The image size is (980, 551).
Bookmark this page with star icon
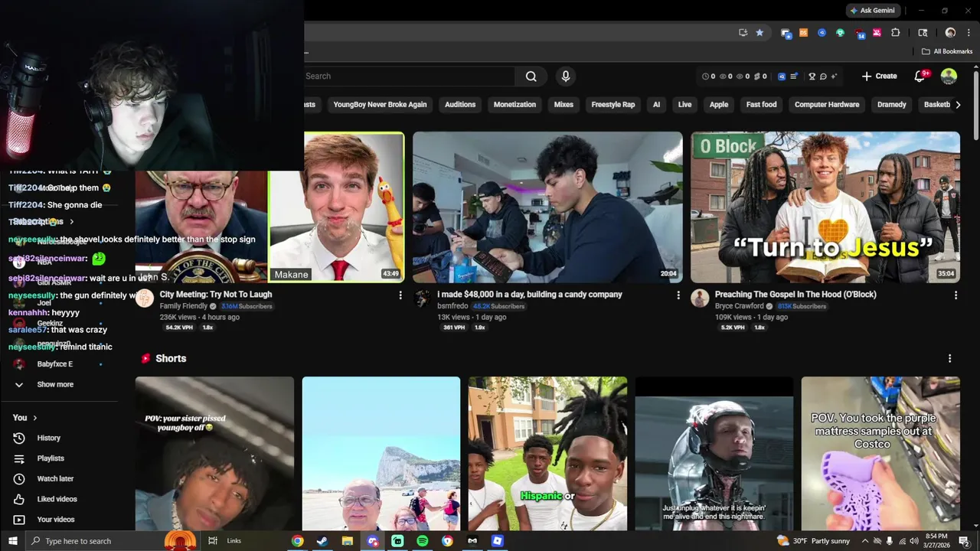tap(759, 32)
